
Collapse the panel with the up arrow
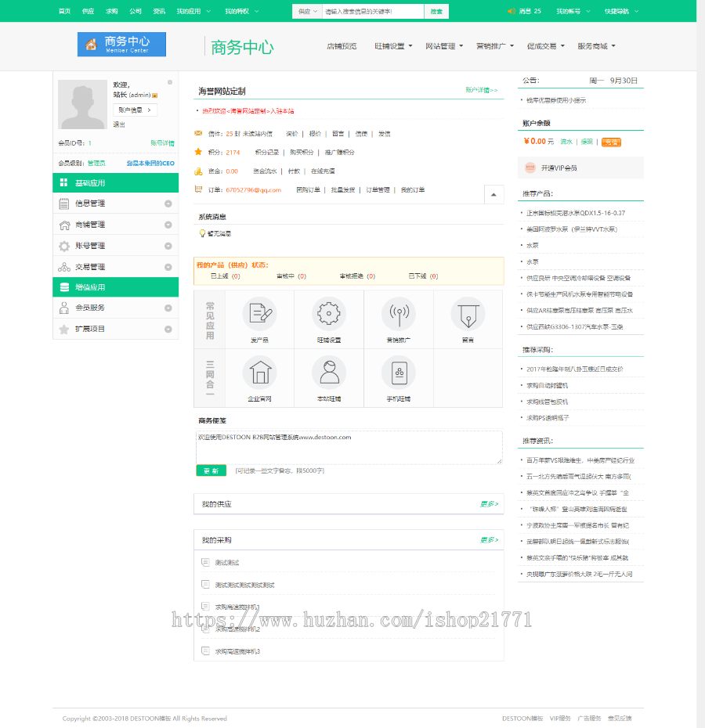(x=493, y=193)
